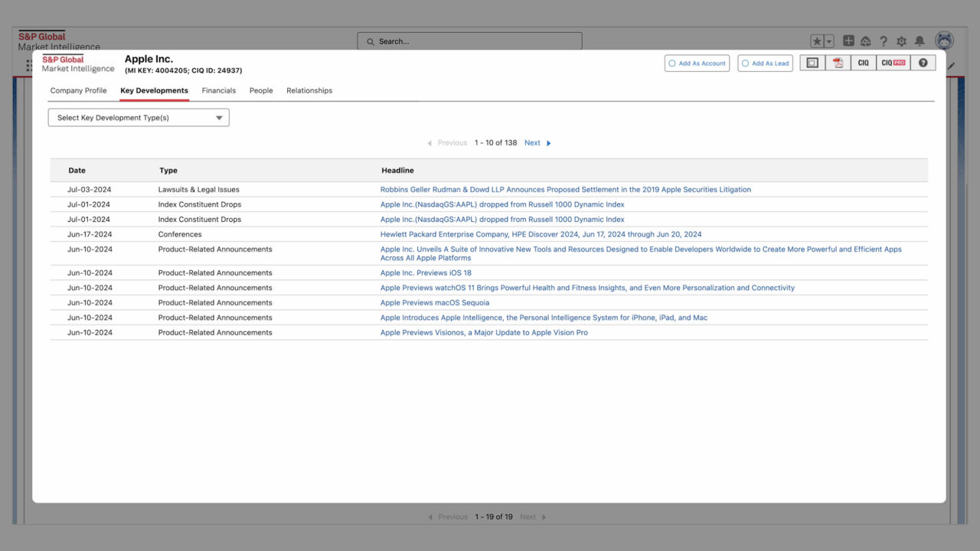This screenshot has height=551, width=980.
Task: Click the pencil edit icon behind the modal
Action: (952, 67)
